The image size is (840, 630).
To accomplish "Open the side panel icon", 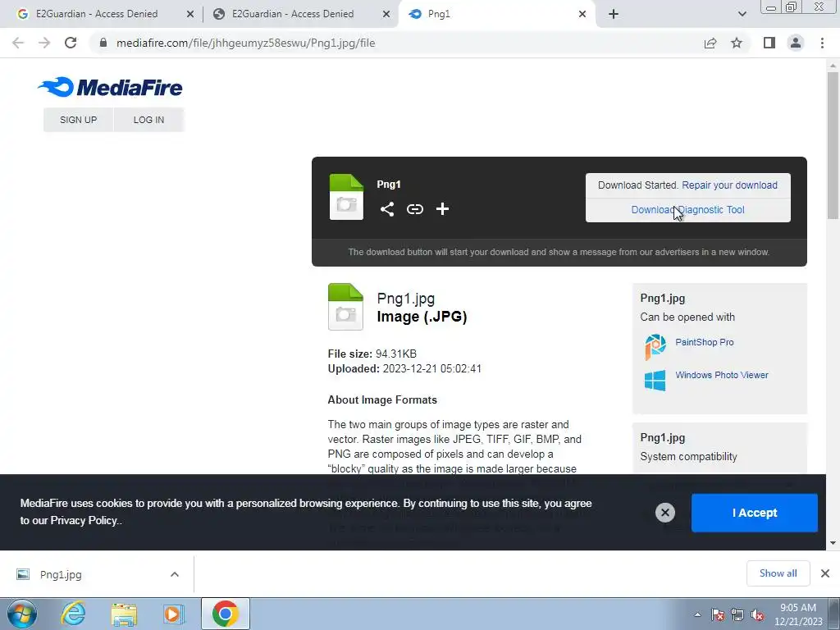I will (769, 43).
